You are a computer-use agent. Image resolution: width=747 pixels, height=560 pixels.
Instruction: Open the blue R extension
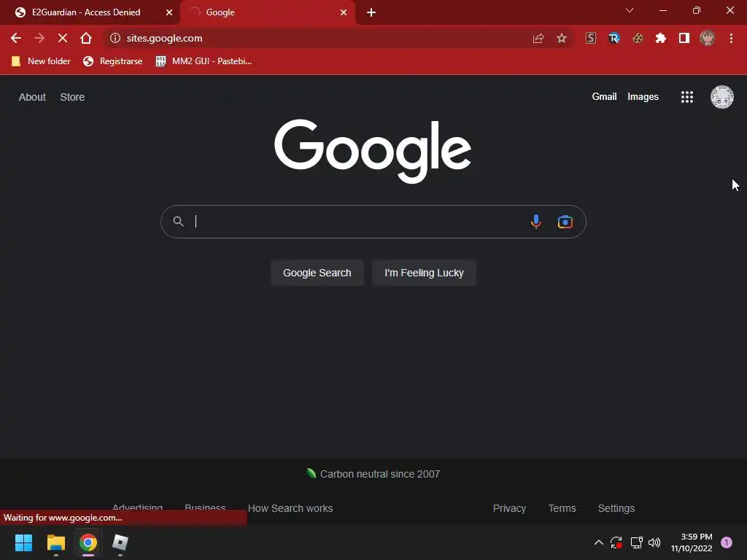[x=614, y=38]
